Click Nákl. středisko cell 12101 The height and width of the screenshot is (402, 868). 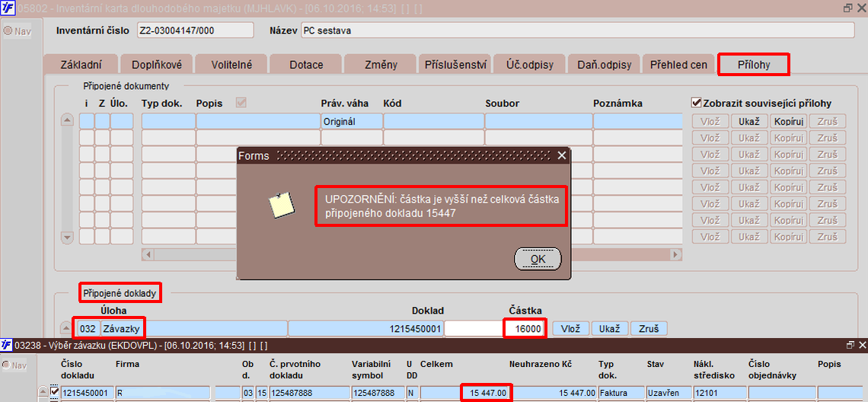click(x=719, y=393)
